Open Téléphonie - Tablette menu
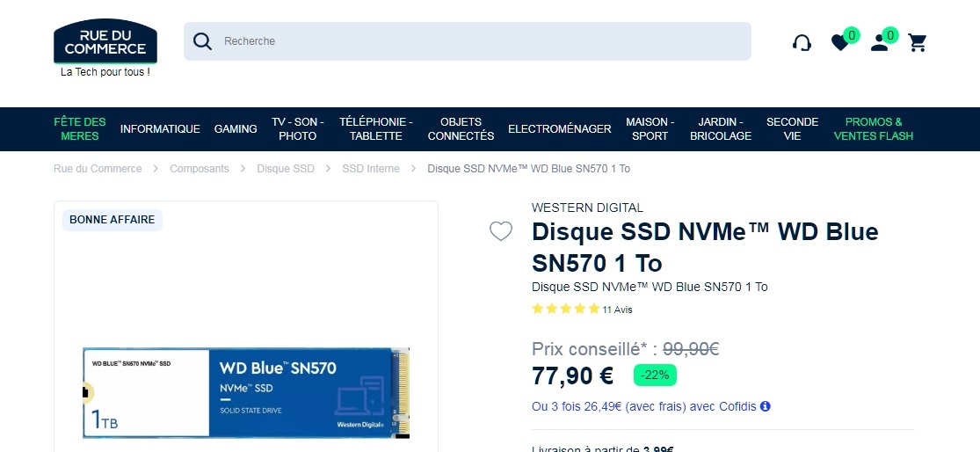Viewport: 980px width, 452px height. (x=375, y=128)
